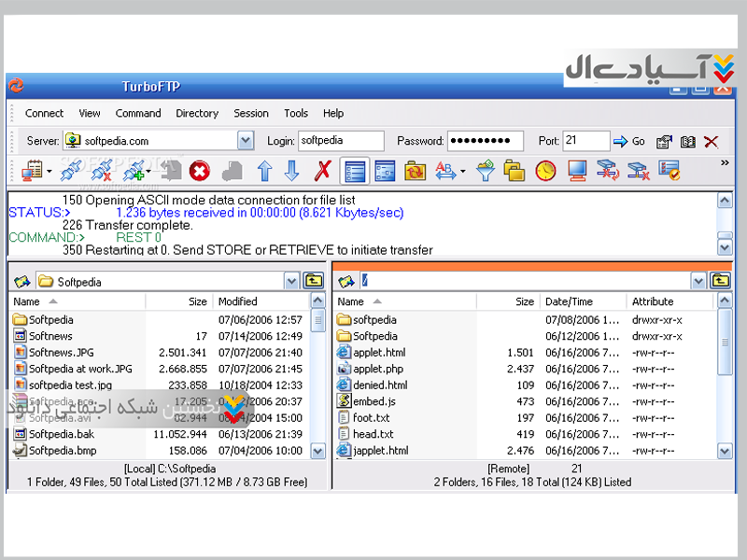This screenshot has height=560, width=747.
Task: Click the blue download arrow icon
Action: [291, 171]
